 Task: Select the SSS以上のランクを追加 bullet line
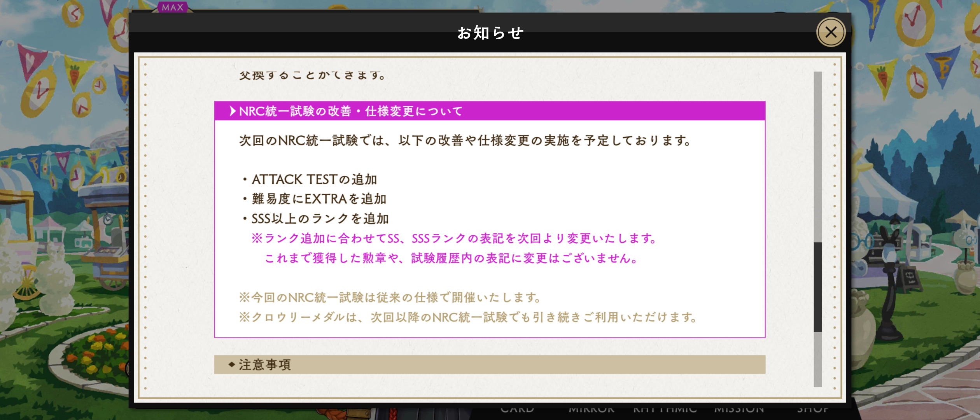click(x=315, y=219)
